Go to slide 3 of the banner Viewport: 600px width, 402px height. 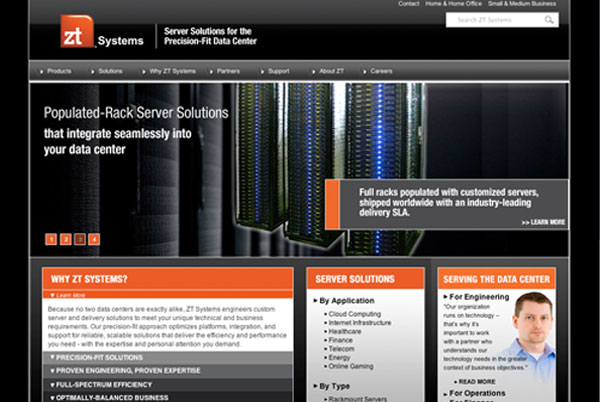coord(80,239)
